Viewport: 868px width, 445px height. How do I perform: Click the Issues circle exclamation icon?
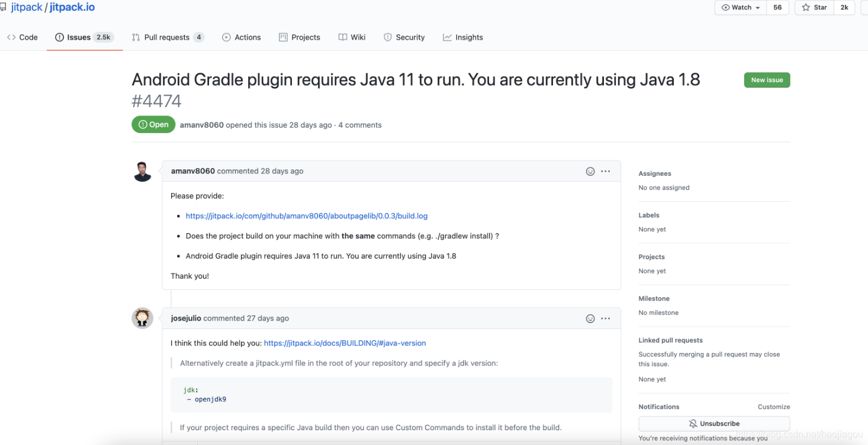coord(59,37)
